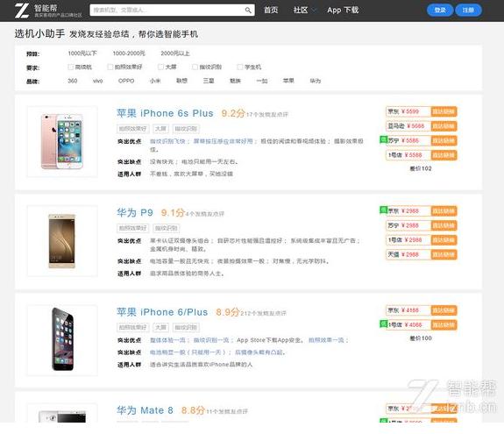
Task: Check the 学生机 requirement checkbox
Action: pos(239,67)
